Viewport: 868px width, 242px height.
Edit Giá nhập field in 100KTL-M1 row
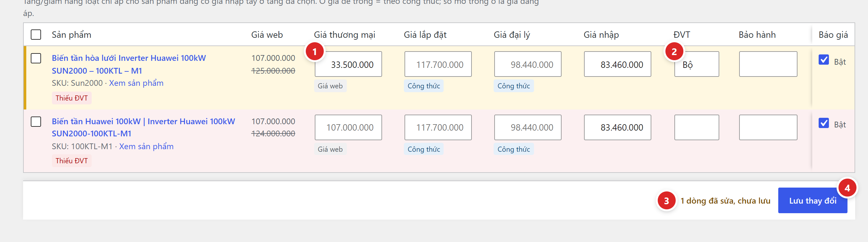click(x=617, y=127)
